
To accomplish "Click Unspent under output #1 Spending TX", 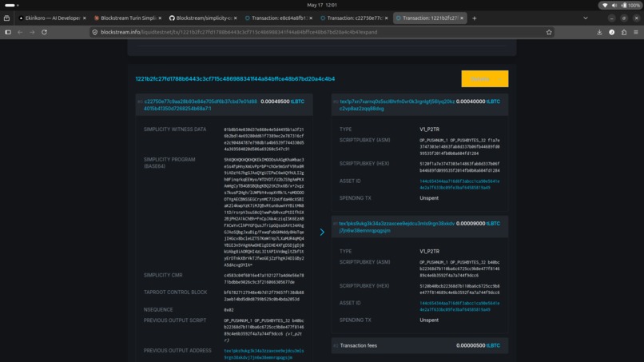I will click(x=429, y=320).
